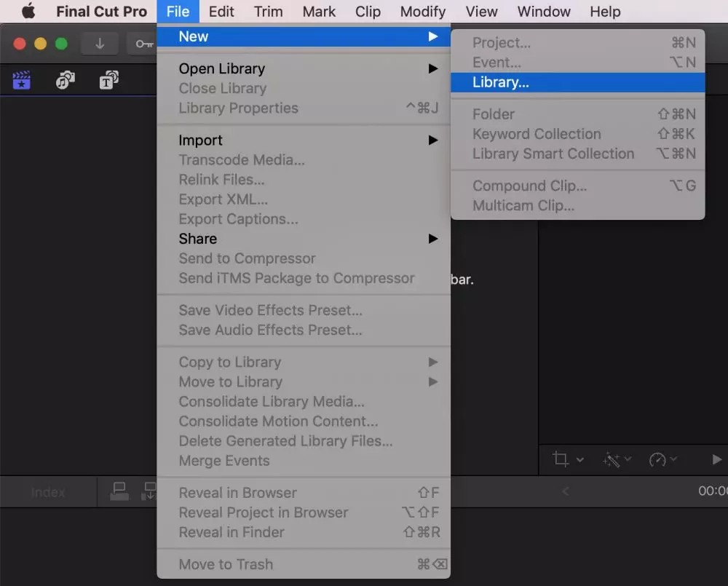Open the Window menu

pyautogui.click(x=544, y=11)
